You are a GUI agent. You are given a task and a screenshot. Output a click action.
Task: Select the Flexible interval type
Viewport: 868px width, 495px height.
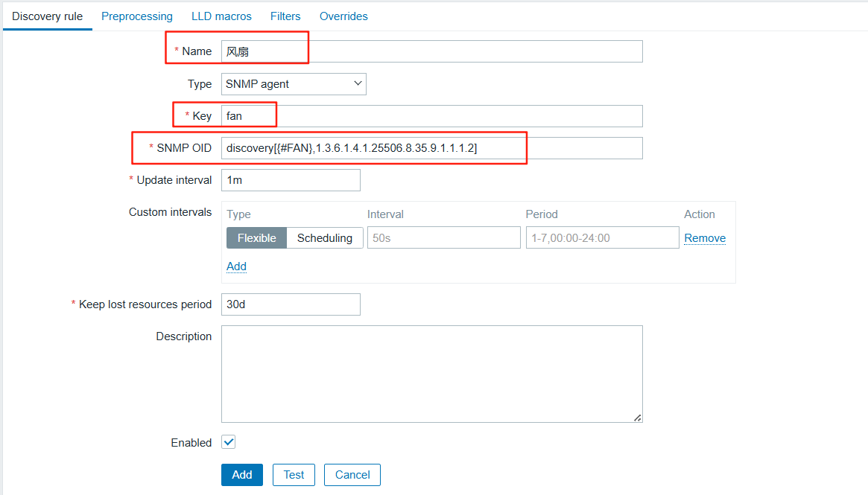(x=256, y=238)
